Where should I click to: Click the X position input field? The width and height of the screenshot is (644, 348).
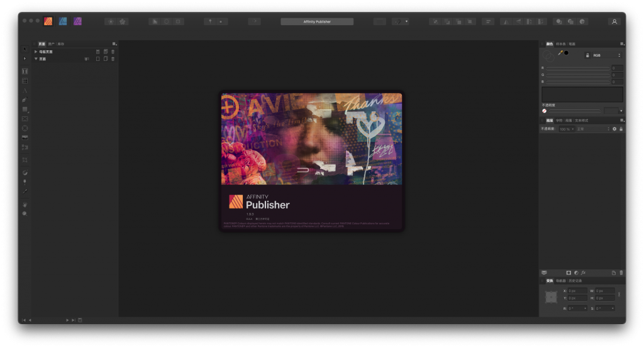coord(577,291)
